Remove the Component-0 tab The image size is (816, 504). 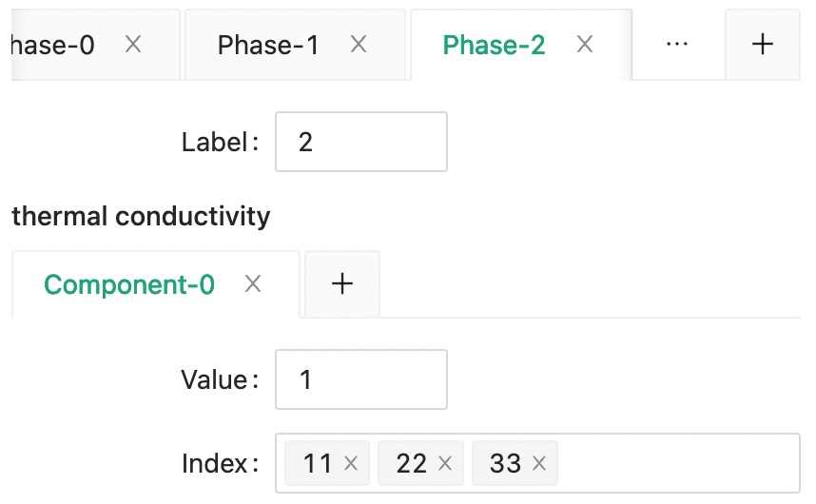point(253,283)
